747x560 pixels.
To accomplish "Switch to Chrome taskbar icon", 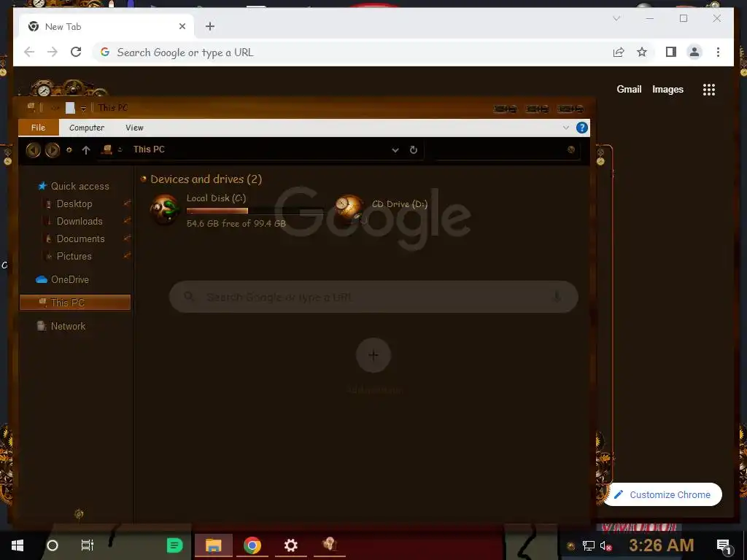I will coord(252,545).
